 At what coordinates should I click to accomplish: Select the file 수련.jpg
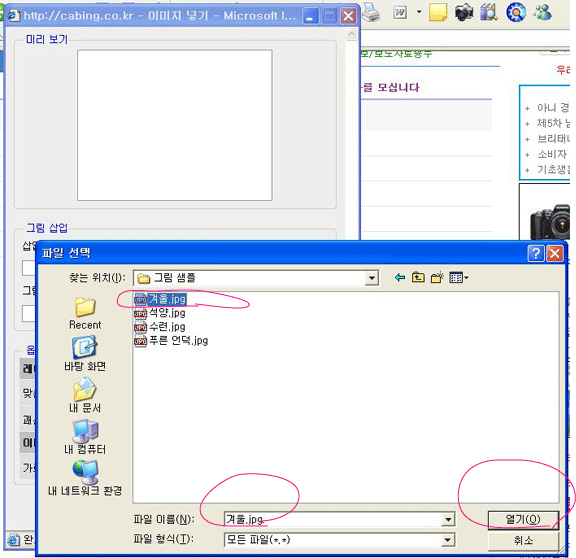coord(160,327)
